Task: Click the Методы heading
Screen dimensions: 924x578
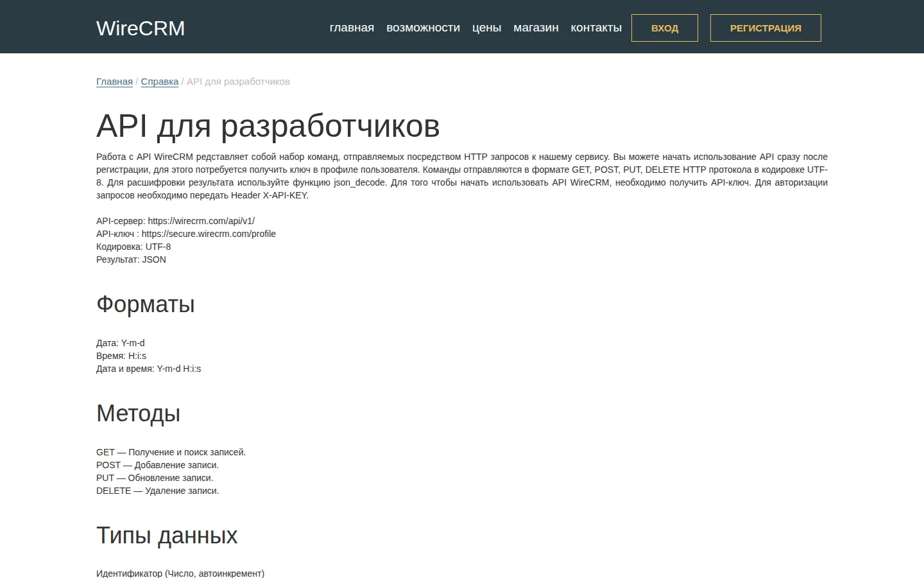Action: tap(138, 413)
